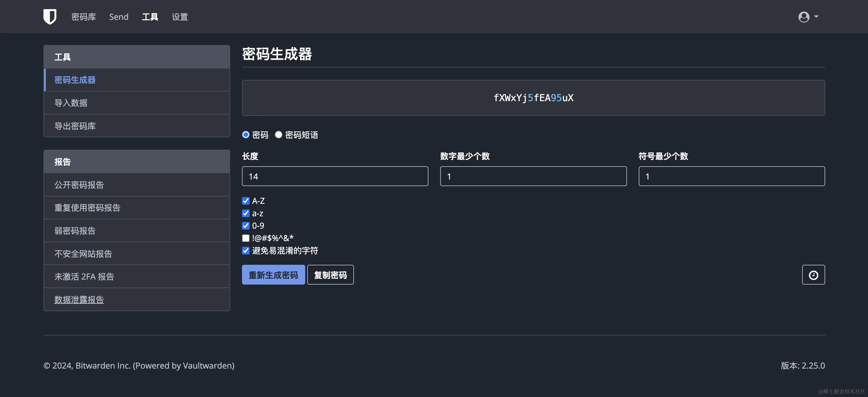Click the 长度 length input field

335,176
